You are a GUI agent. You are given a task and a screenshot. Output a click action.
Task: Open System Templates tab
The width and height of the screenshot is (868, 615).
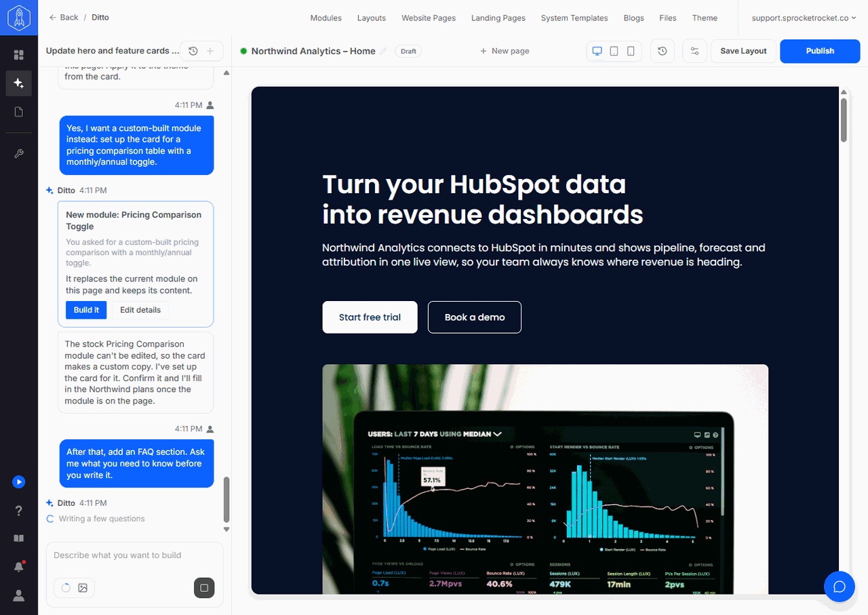pos(574,18)
